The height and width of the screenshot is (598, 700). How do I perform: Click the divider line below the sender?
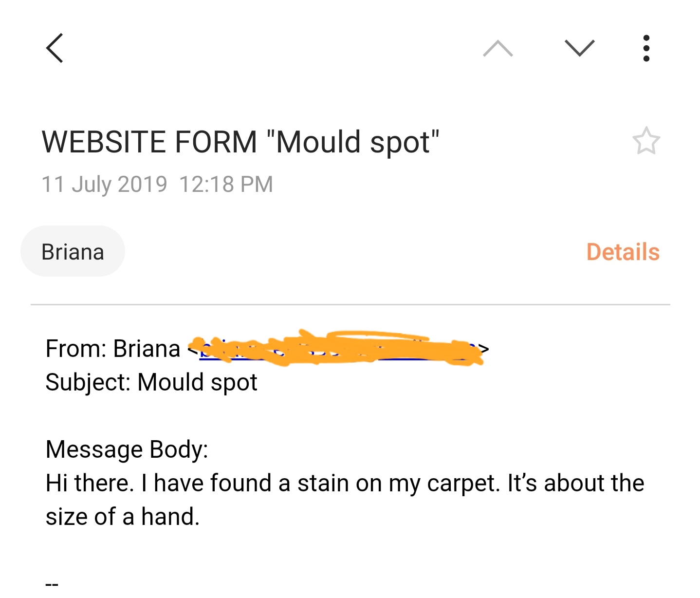pos(350,305)
